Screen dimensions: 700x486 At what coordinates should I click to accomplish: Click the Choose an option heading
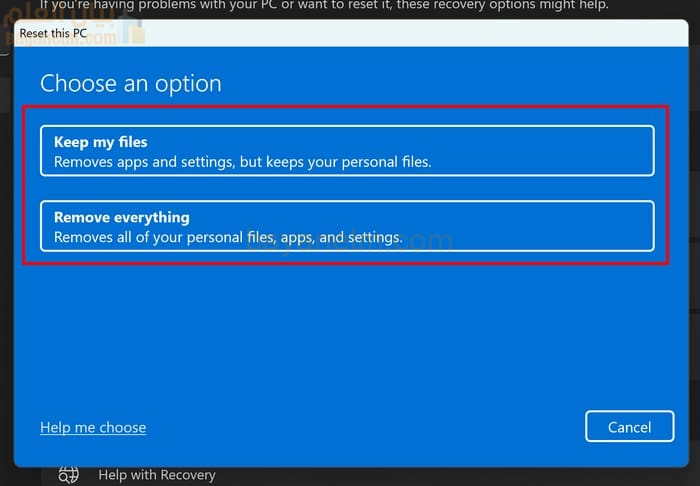(x=130, y=82)
